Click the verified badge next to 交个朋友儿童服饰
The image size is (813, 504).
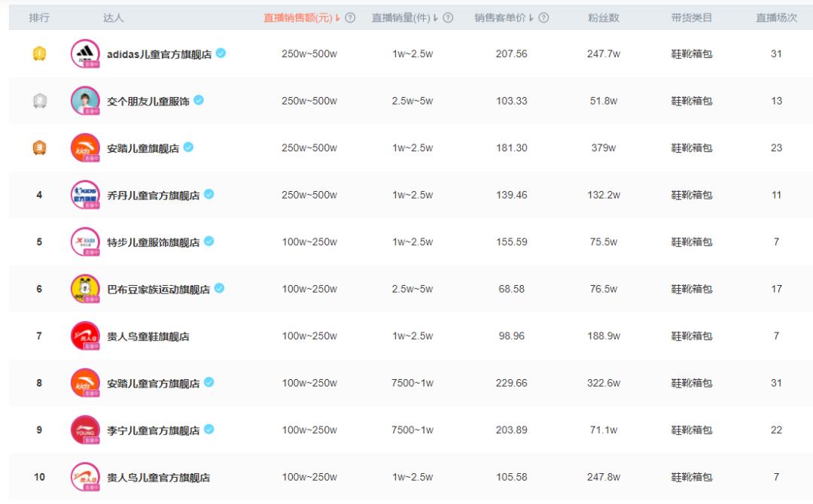tap(199, 100)
